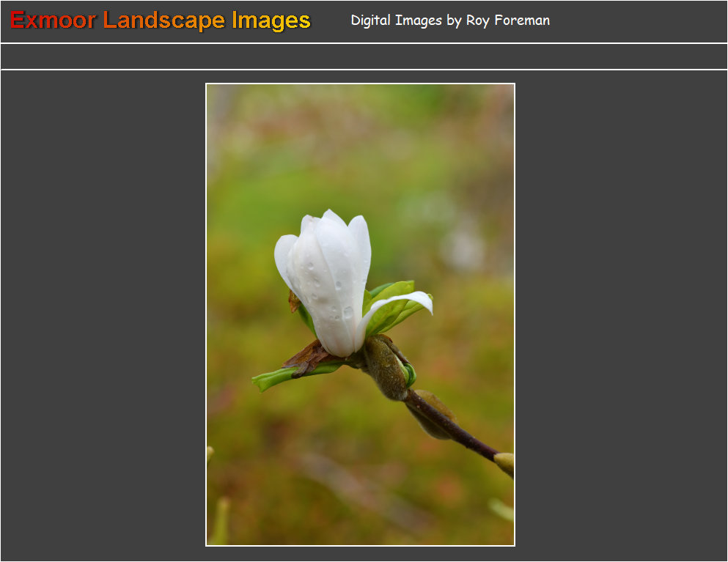
Task: Click the name Roy Foreman in the subtitle
Action: 507,21
